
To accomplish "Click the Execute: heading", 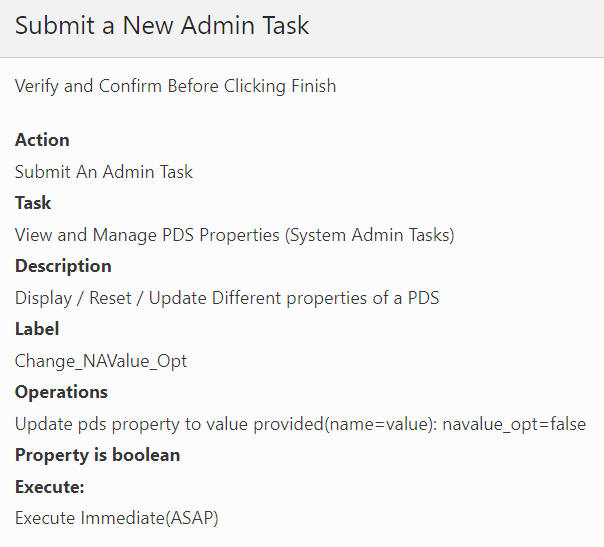I will (x=49, y=487).
